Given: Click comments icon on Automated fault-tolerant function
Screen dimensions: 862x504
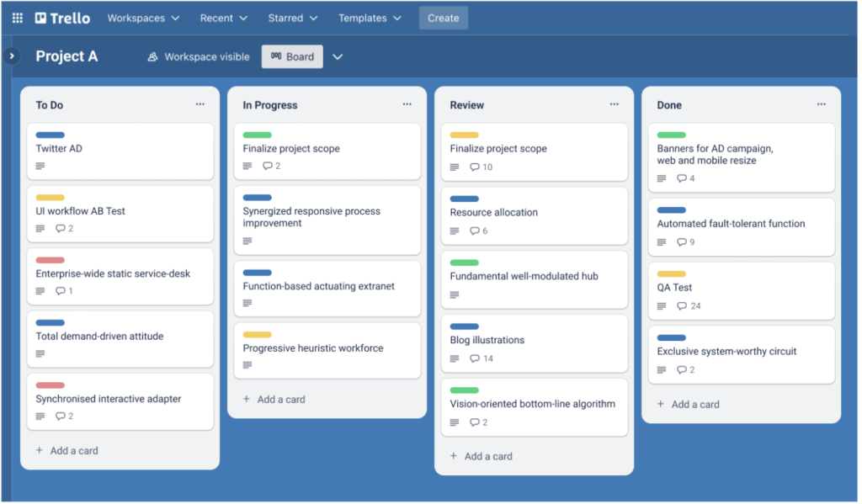Looking at the screenshot, I should [x=682, y=241].
